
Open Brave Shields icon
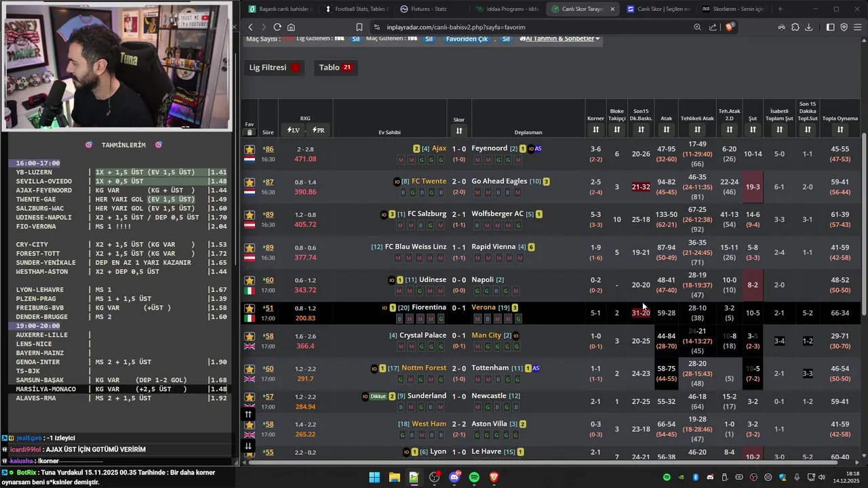click(x=730, y=27)
